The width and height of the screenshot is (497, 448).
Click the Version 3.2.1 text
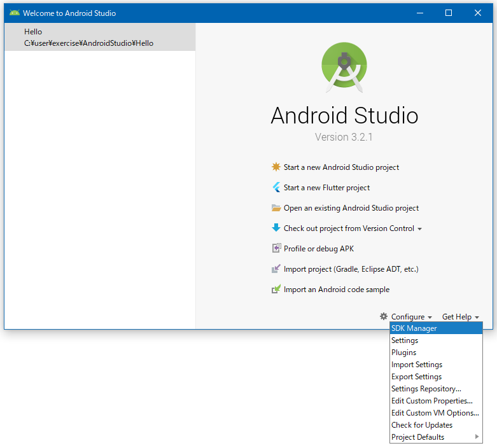(x=344, y=137)
